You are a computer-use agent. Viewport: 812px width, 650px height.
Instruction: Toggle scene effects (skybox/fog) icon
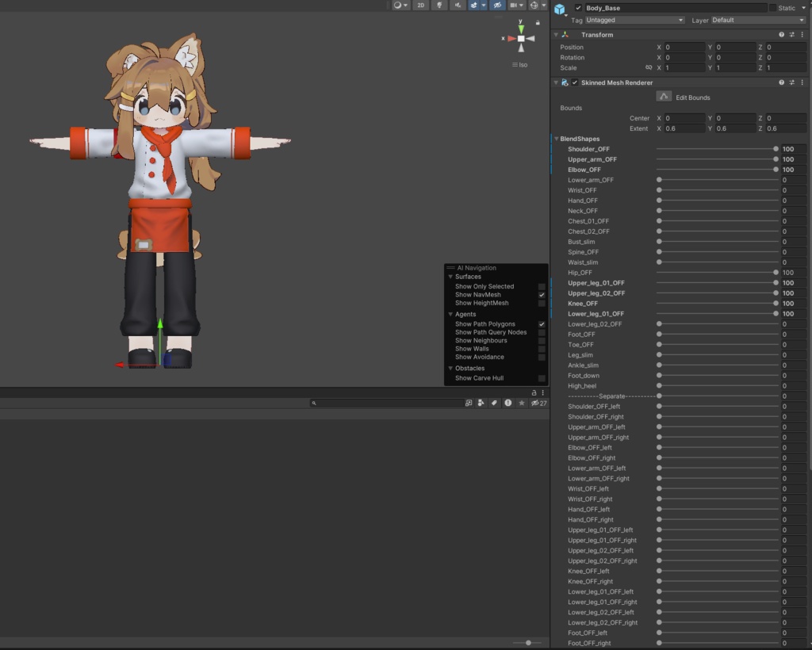pyautogui.click(x=474, y=6)
